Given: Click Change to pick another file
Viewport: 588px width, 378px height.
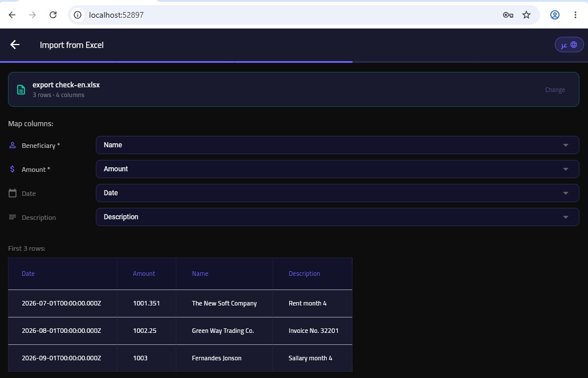Looking at the screenshot, I should coord(554,90).
